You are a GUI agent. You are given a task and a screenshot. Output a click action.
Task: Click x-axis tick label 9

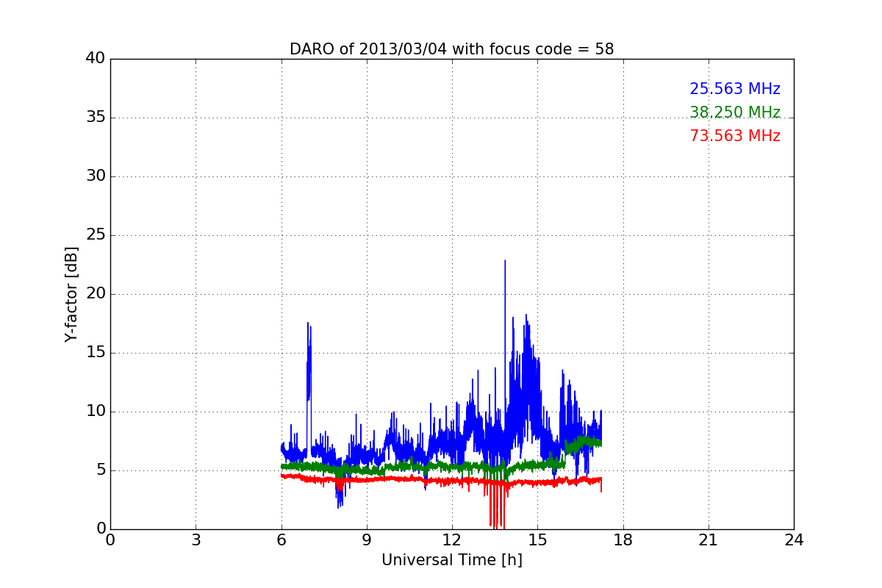(367, 540)
